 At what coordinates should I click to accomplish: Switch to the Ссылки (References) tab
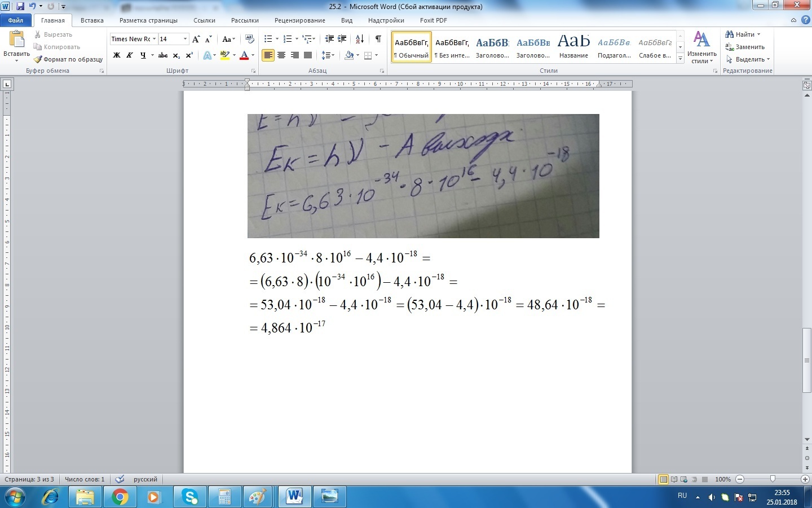(204, 20)
